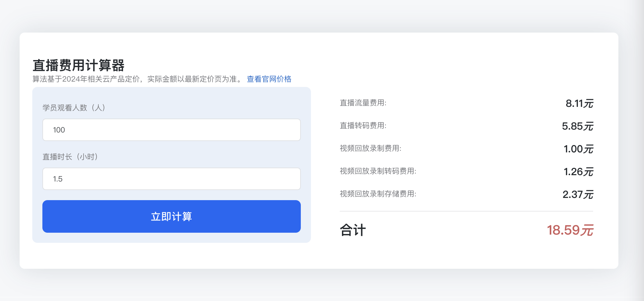Click the 8.11元 flow cost value
Viewport: 644px width, 301px height.
tap(579, 103)
